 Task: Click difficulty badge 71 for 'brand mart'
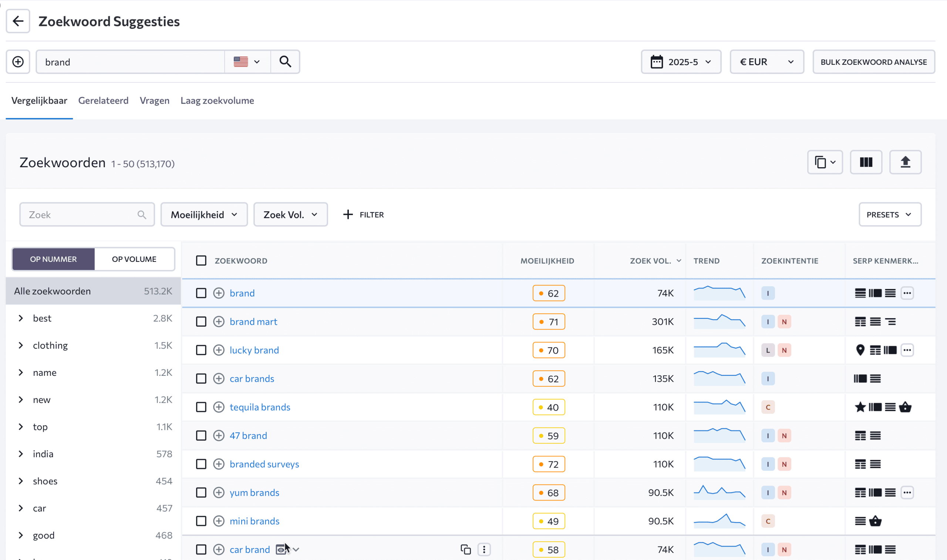[x=549, y=321]
